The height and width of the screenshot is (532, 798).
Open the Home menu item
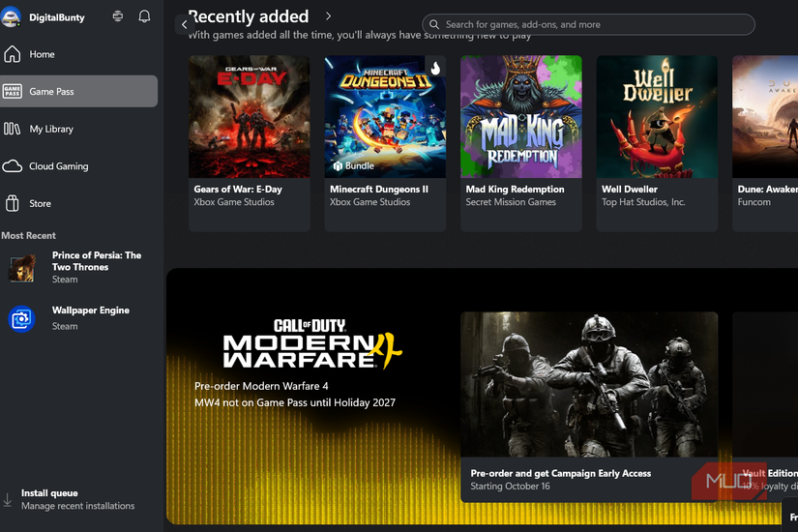tap(79, 54)
